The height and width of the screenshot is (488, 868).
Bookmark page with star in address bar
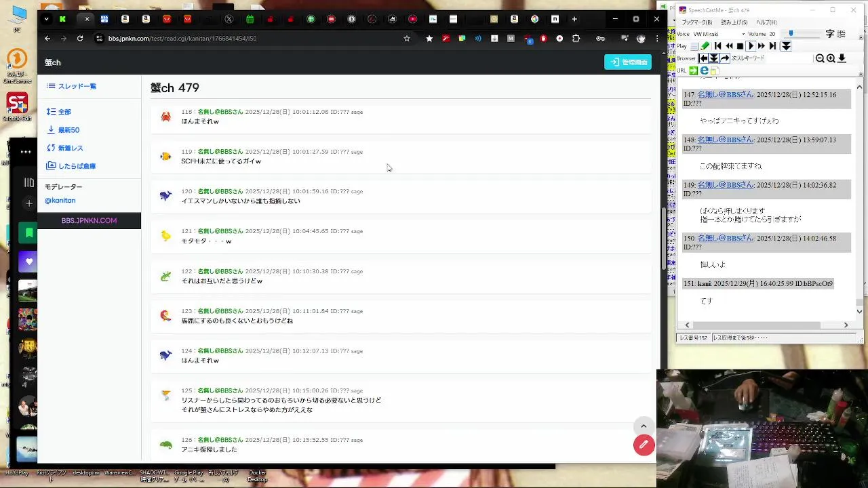pos(407,39)
